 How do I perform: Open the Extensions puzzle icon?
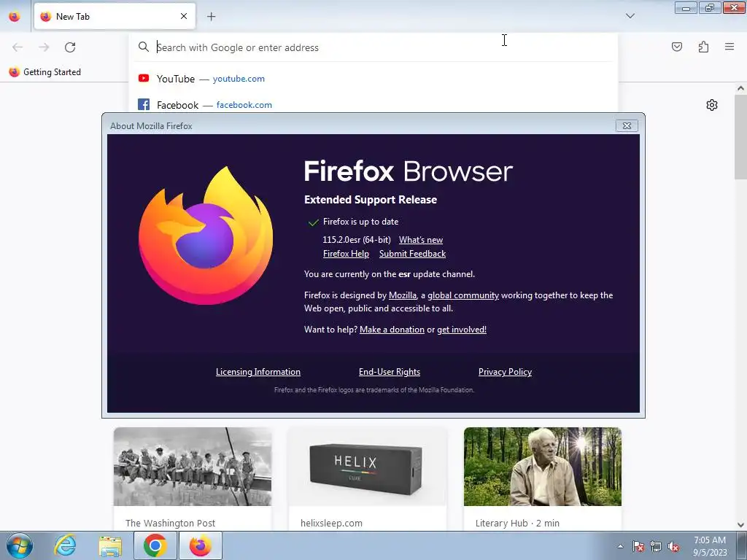(703, 47)
